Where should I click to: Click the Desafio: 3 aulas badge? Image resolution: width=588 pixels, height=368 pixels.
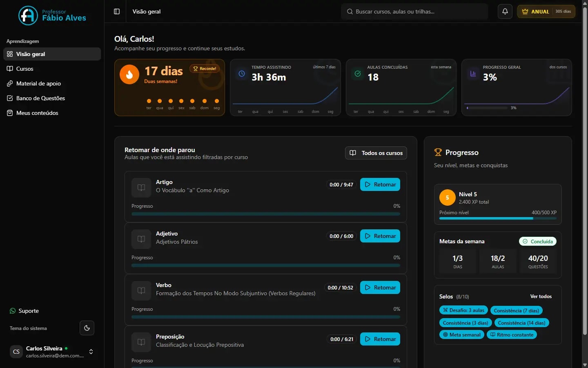[463, 310]
